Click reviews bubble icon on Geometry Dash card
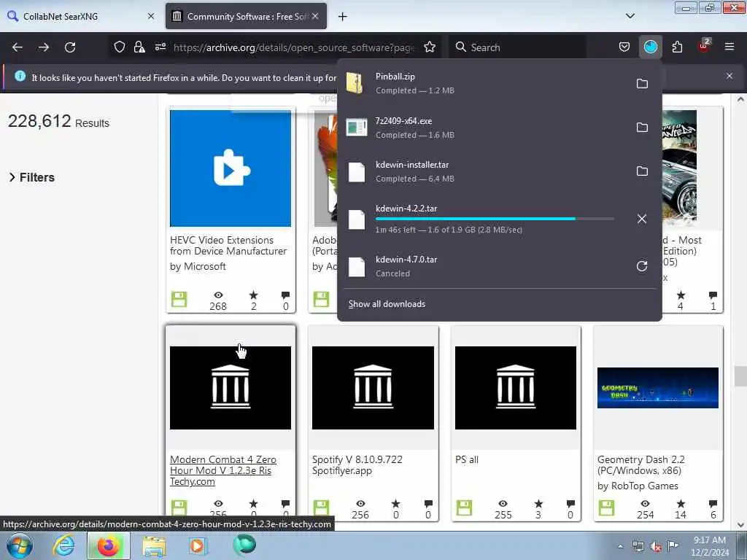Screen dimensions: 747x560 (713, 504)
